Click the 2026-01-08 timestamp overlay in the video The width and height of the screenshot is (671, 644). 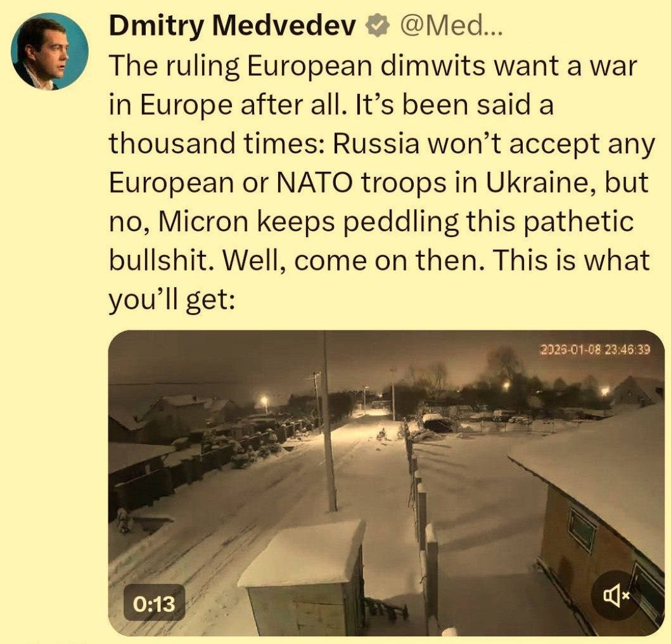coord(595,349)
